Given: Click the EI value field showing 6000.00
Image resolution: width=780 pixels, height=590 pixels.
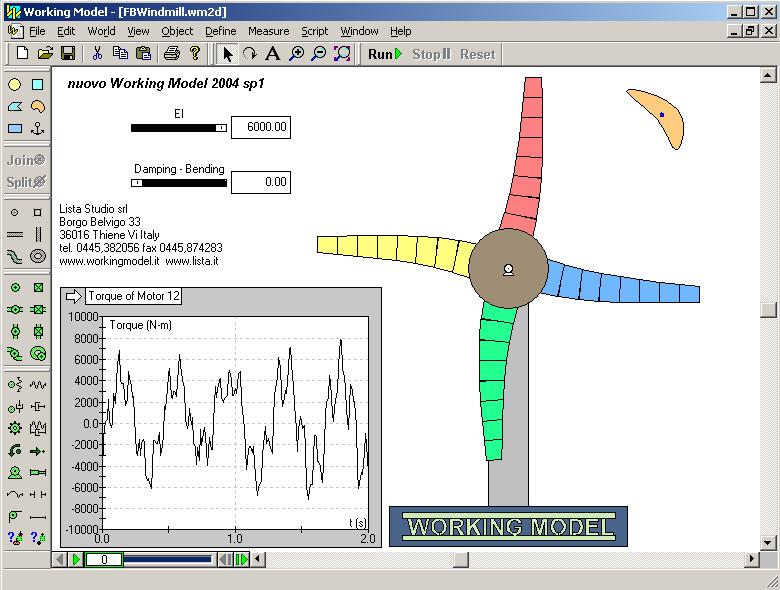Looking at the screenshot, I should [261, 127].
